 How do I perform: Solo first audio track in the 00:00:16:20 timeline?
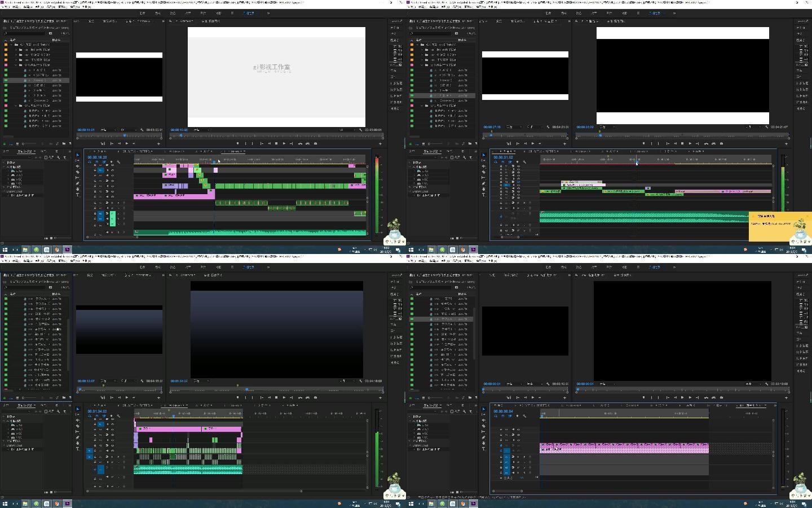pos(118,203)
